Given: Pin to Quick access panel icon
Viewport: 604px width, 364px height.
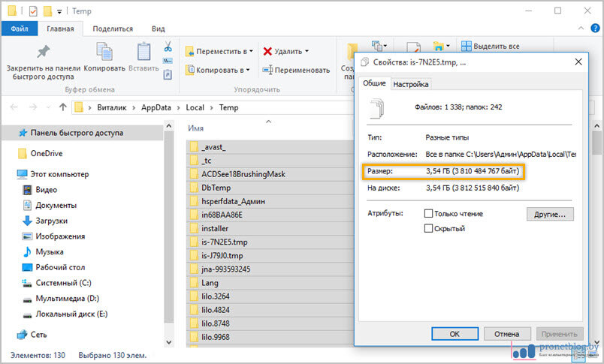Looking at the screenshot, I should pyautogui.click(x=43, y=52).
